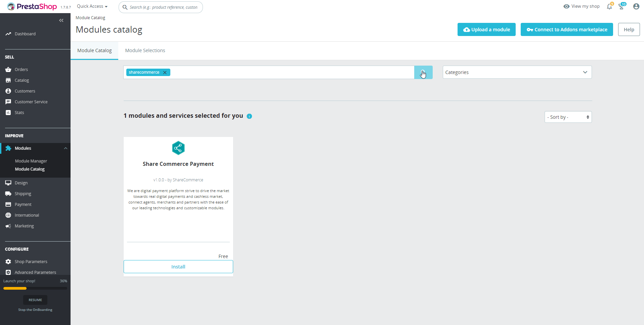
Task: Open the International section
Action: [x=26, y=215]
